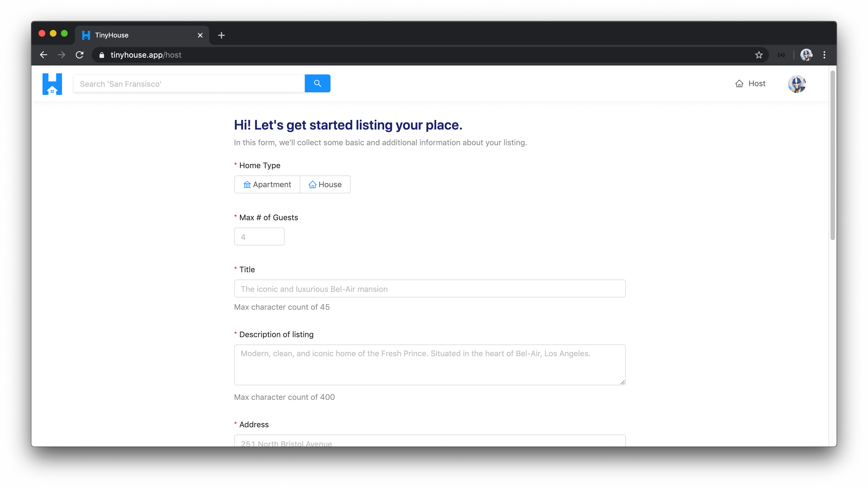Click the browser reload icon

point(79,55)
